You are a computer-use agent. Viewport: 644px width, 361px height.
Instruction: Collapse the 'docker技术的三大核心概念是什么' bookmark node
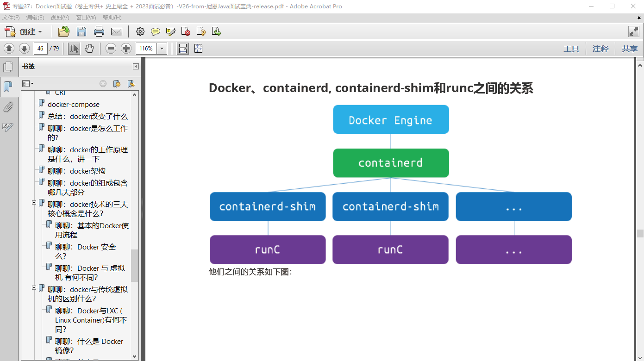(34, 203)
